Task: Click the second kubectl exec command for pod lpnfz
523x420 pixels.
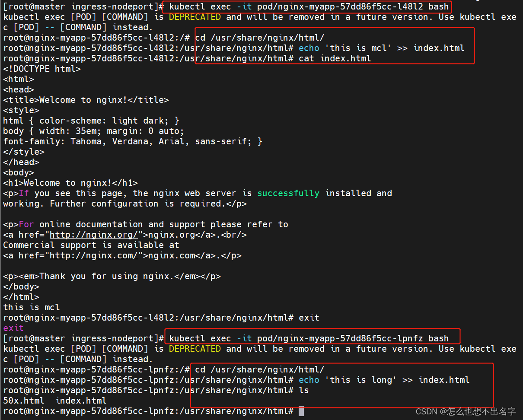Action: coord(309,338)
